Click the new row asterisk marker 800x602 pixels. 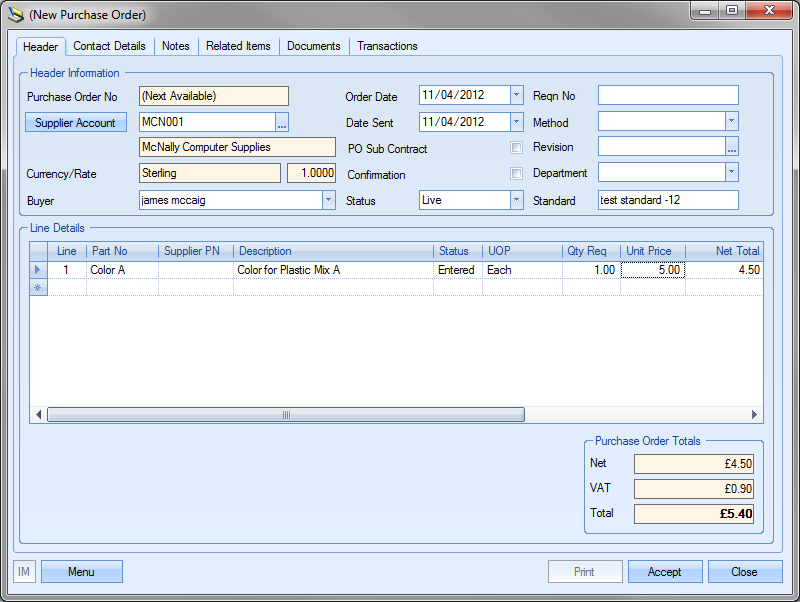(x=39, y=287)
